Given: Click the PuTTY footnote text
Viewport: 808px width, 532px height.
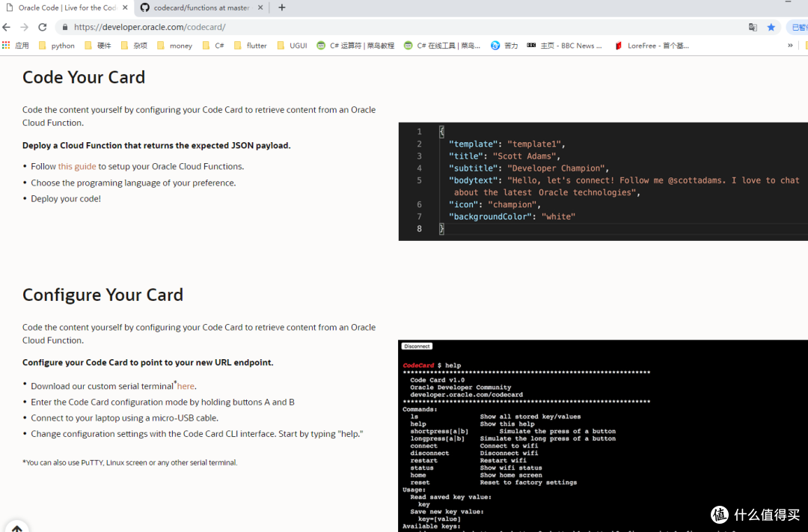Looking at the screenshot, I should pyautogui.click(x=130, y=463).
